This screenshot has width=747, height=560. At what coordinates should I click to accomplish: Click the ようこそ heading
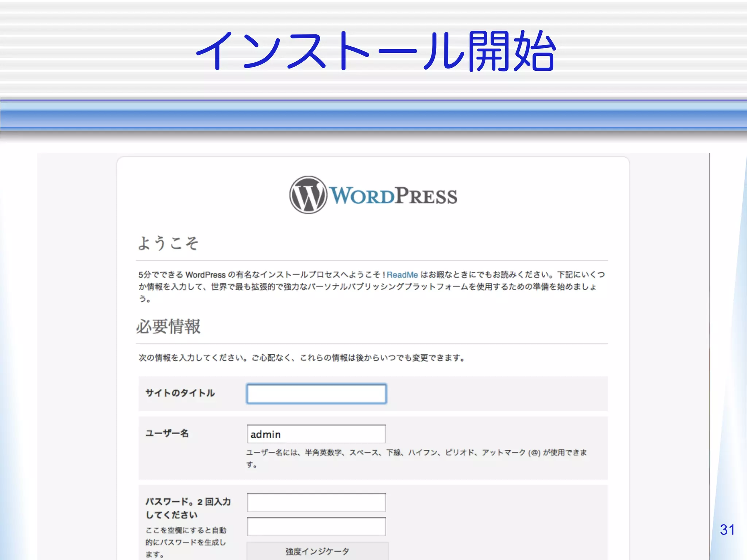tap(168, 243)
